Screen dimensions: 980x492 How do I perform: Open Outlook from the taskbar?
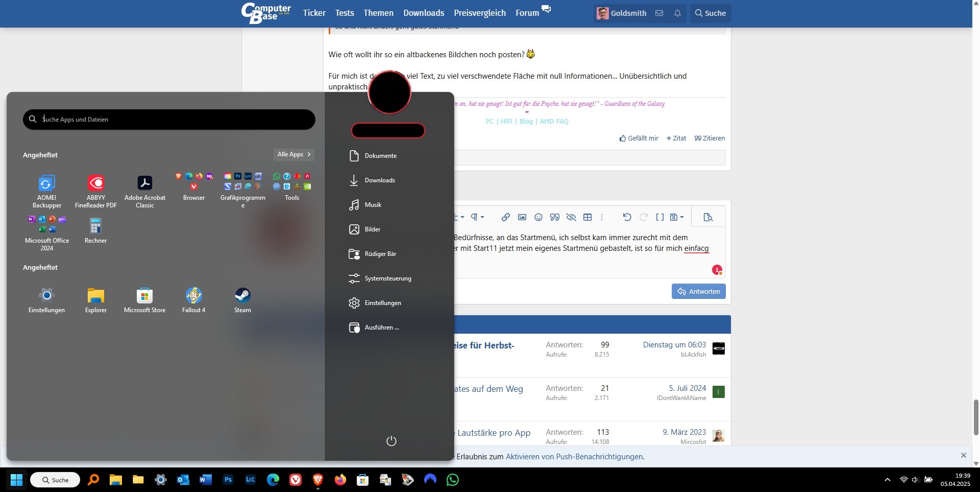pyautogui.click(x=183, y=480)
